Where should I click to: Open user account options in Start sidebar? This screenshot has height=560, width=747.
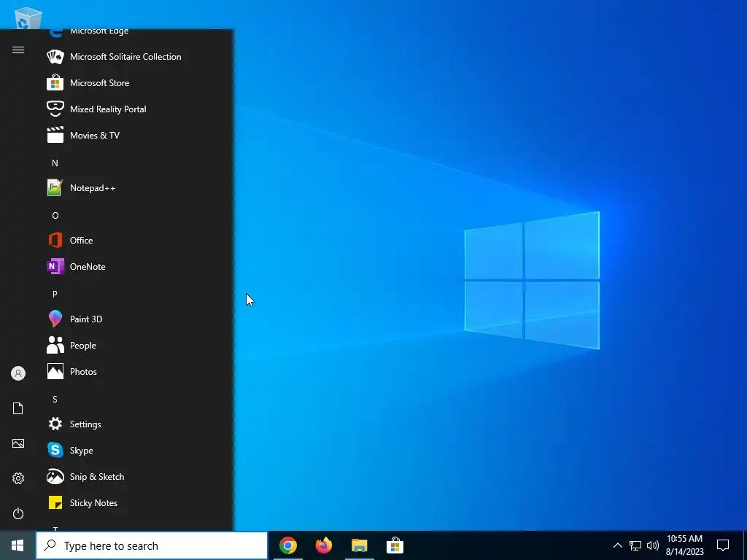(18, 373)
